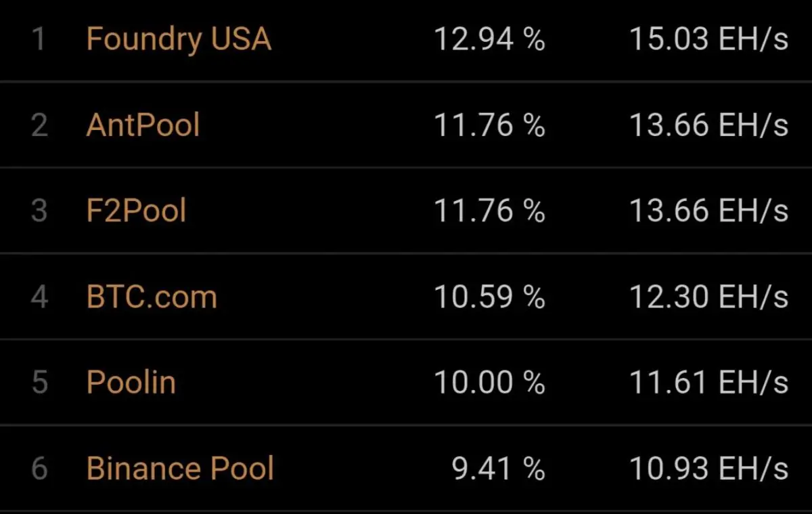Screen dimensions: 812x514
Task: Click the 12.30 EH/s hashrate
Action: (x=709, y=297)
